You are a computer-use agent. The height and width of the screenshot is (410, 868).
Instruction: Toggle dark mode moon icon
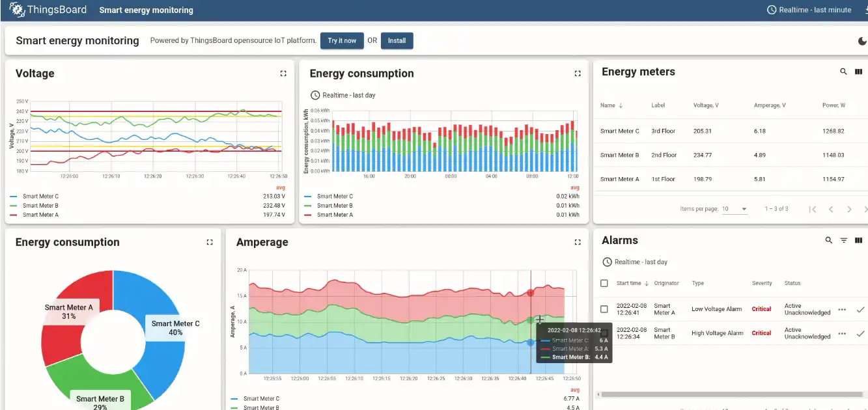(x=862, y=41)
